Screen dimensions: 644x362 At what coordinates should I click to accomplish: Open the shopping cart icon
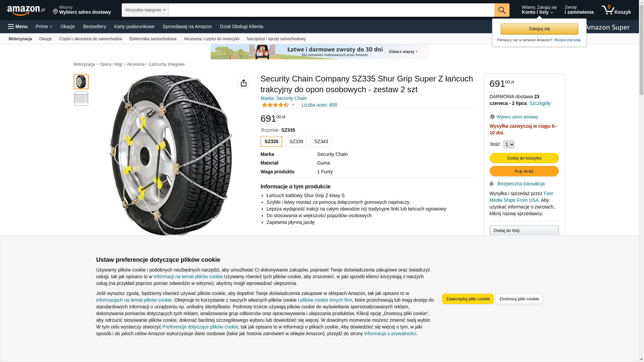[x=607, y=10]
